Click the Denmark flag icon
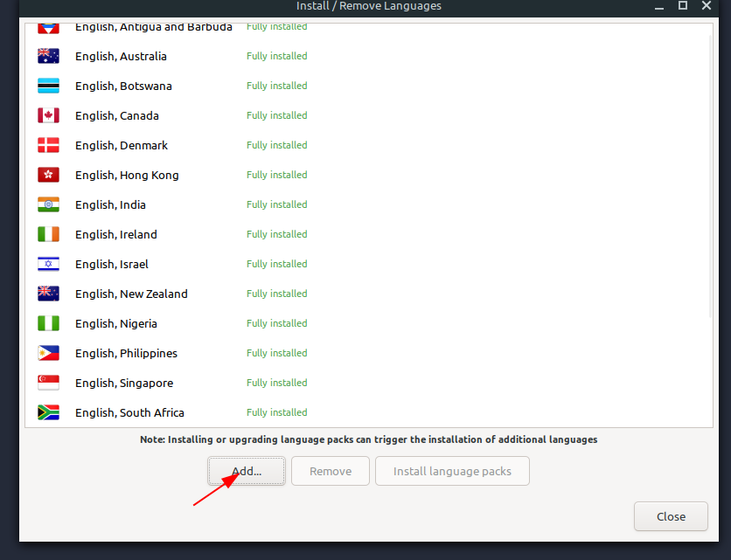Screen dimensions: 731x560 [x=48, y=145]
